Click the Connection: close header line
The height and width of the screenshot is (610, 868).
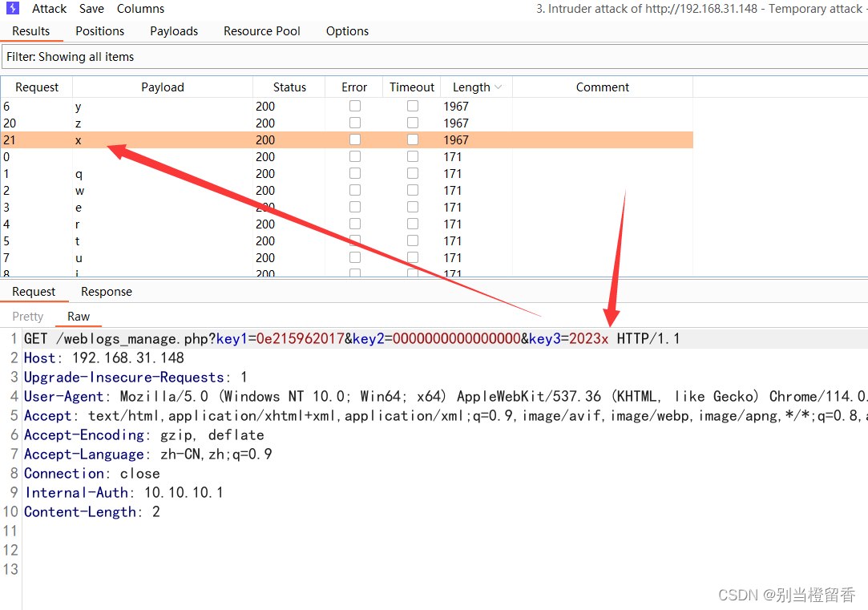[x=92, y=474]
